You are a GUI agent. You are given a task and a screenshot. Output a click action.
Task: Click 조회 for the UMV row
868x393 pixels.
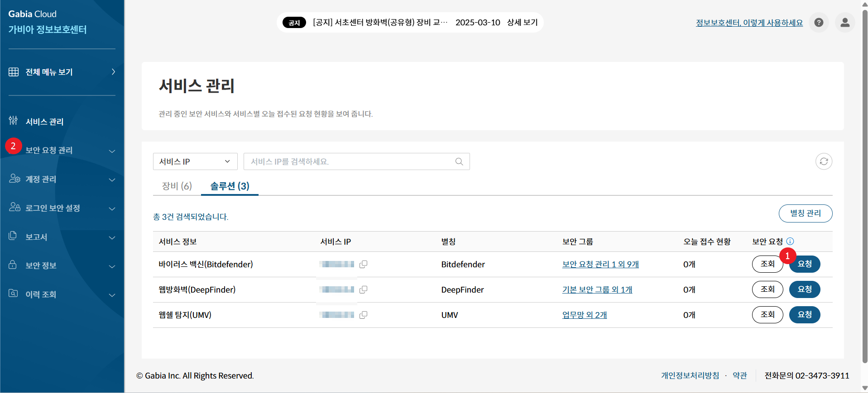(x=767, y=315)
